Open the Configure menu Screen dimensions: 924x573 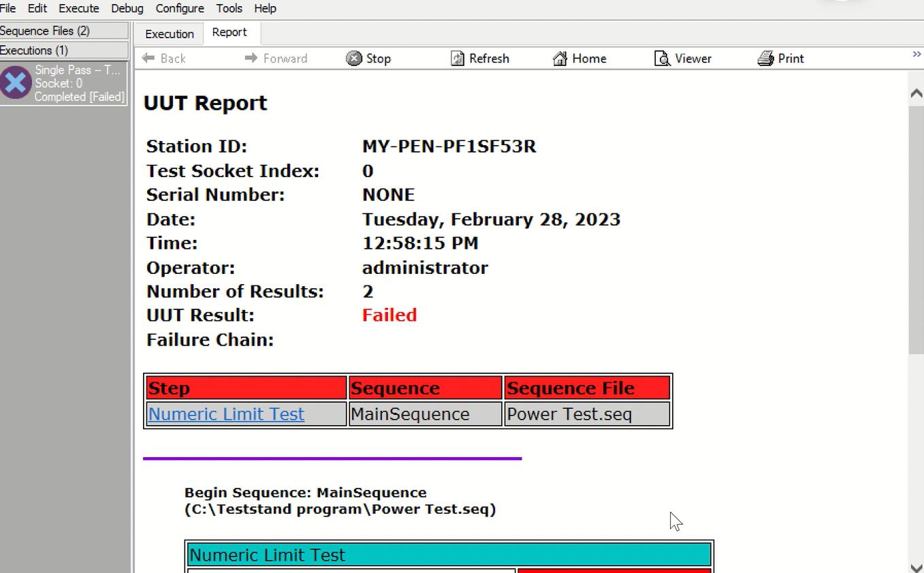tap(180, 8)
